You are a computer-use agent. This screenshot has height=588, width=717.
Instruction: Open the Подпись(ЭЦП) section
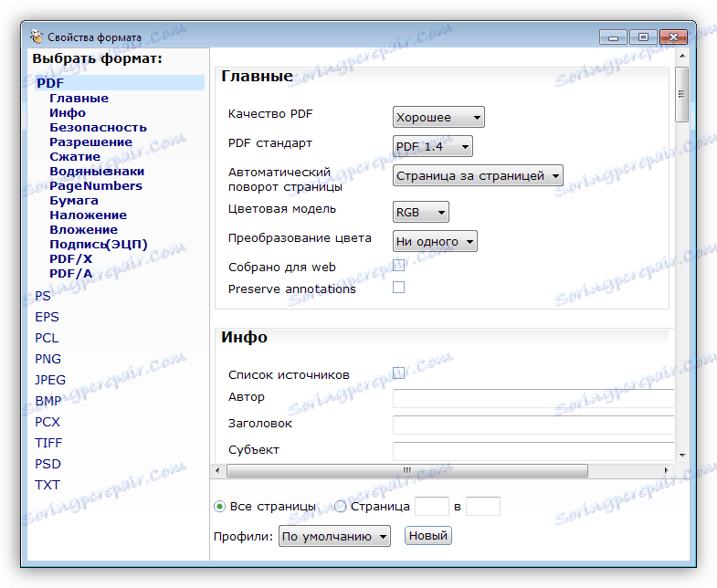99,245
